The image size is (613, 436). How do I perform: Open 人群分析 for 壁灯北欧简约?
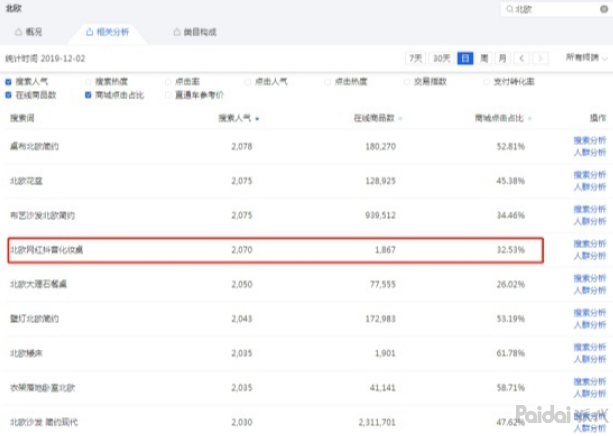click(x=590, y=325)
